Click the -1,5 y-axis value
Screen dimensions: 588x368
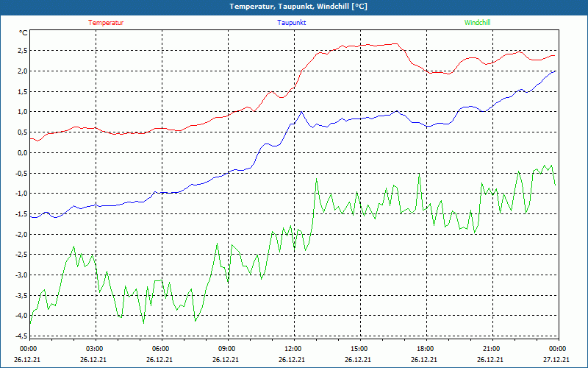point(21,214)
